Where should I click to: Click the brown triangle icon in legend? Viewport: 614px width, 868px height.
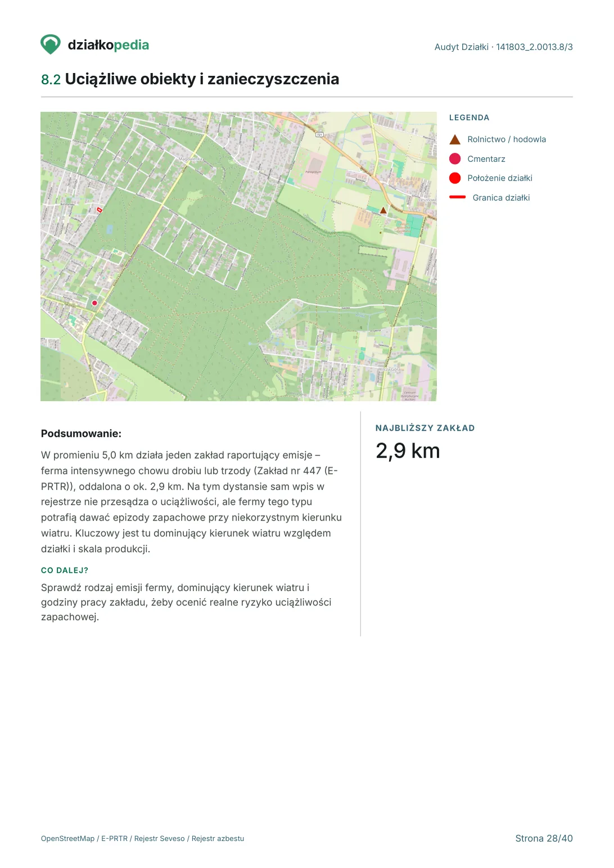(455, 139)
